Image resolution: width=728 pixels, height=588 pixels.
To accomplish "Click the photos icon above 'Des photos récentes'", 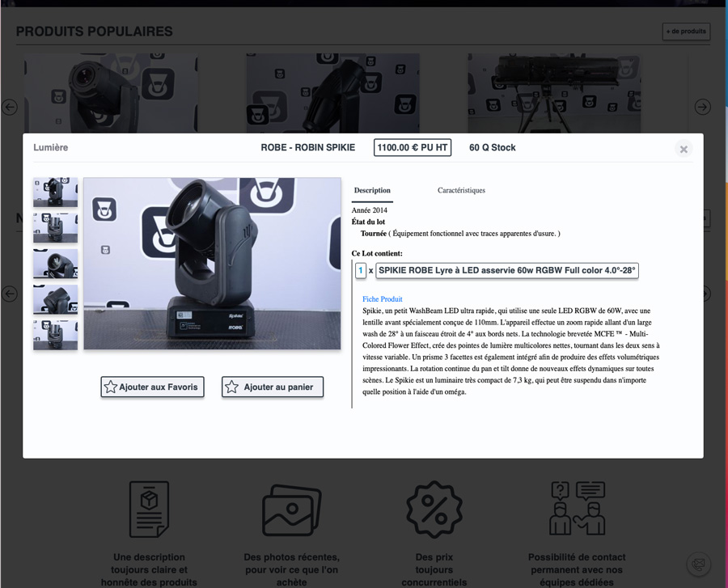I will pos(291,510).
